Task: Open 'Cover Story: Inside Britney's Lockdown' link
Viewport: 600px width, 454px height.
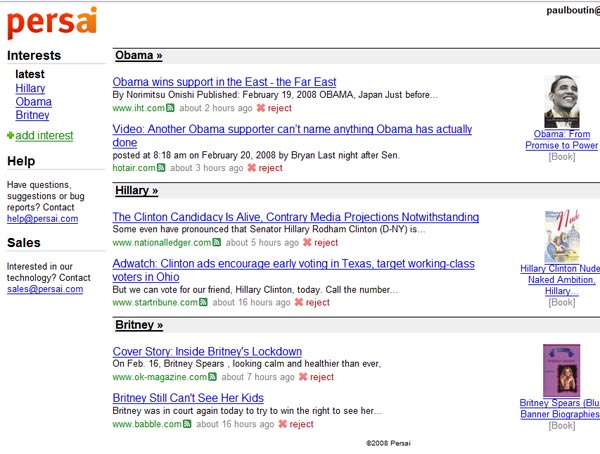Action: tap(207, 351)
